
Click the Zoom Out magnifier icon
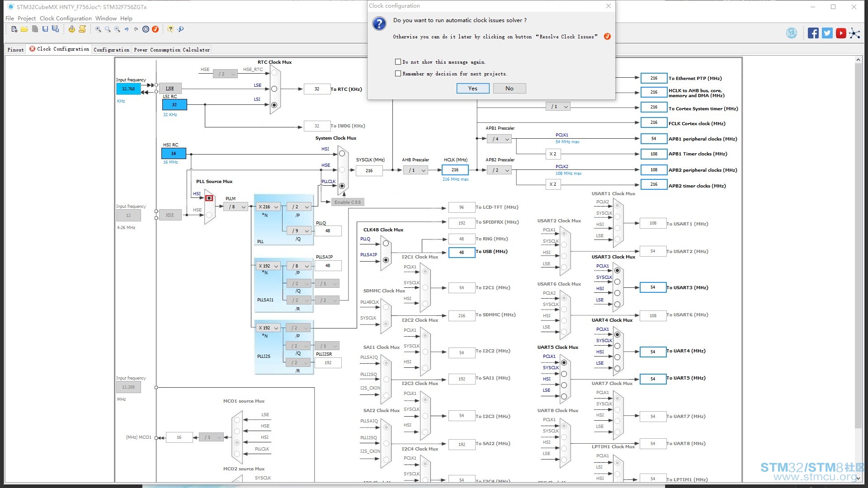tap(117, 29)
